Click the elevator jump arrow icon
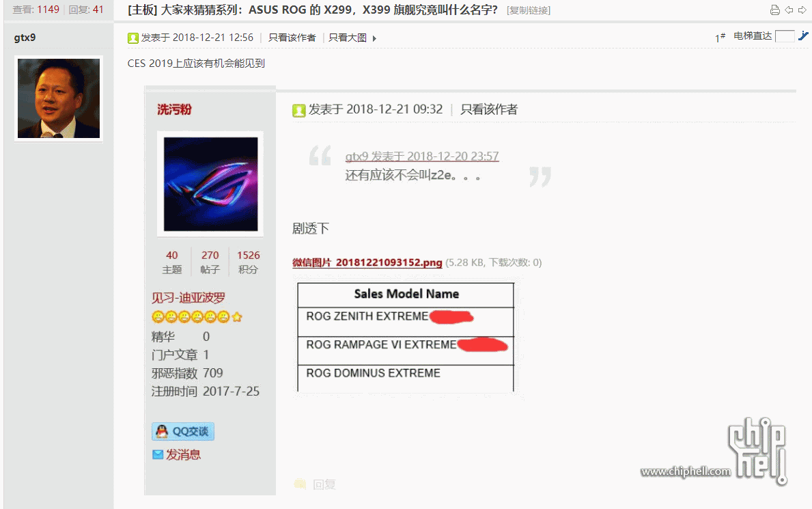812x509 pixels. click(x=802, y=36)
